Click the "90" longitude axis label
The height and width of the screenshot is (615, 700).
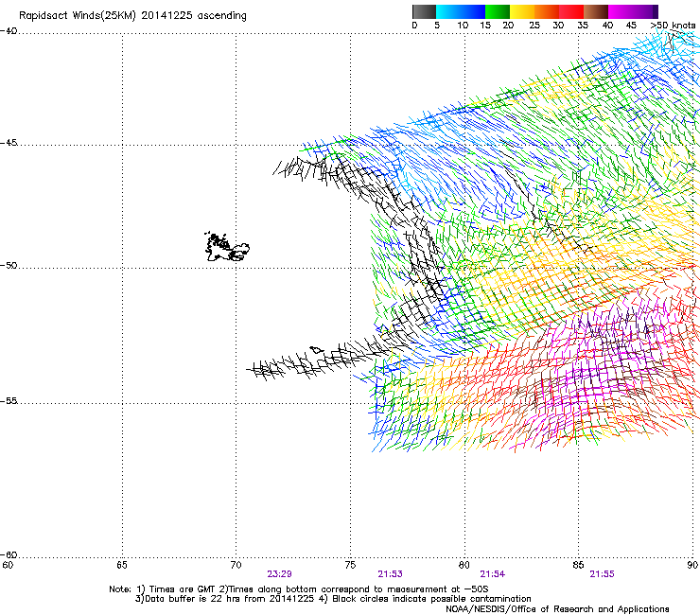pyautogui.click(x=692, y=566)
